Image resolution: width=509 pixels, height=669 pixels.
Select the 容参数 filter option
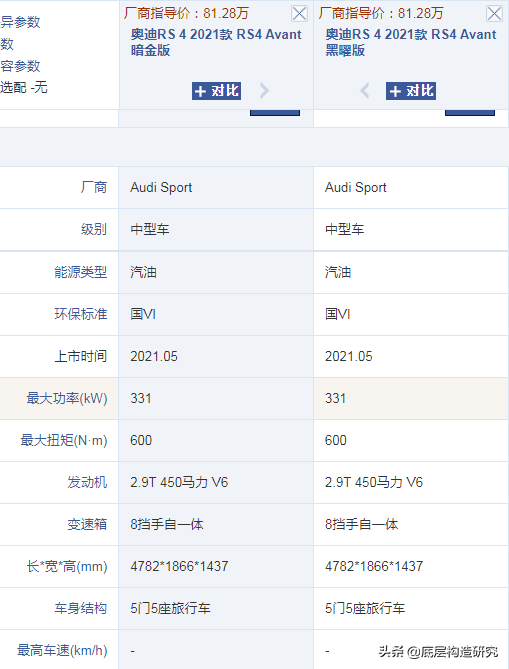20,66
